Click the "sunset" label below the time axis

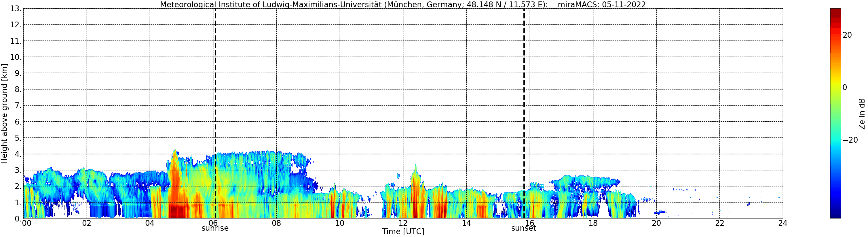pyautogui.click(x=524, y=228)
